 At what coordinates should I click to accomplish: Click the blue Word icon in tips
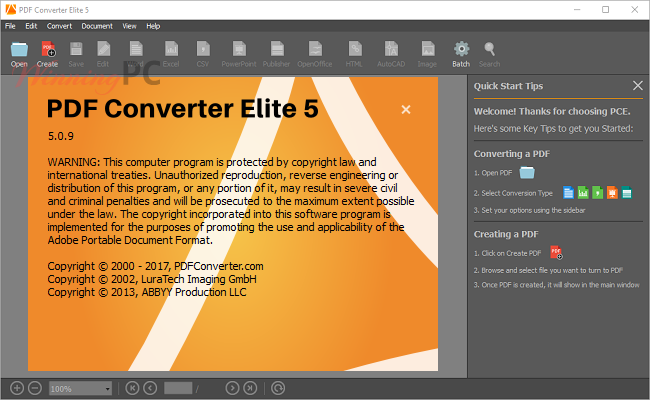pos(569,192)
